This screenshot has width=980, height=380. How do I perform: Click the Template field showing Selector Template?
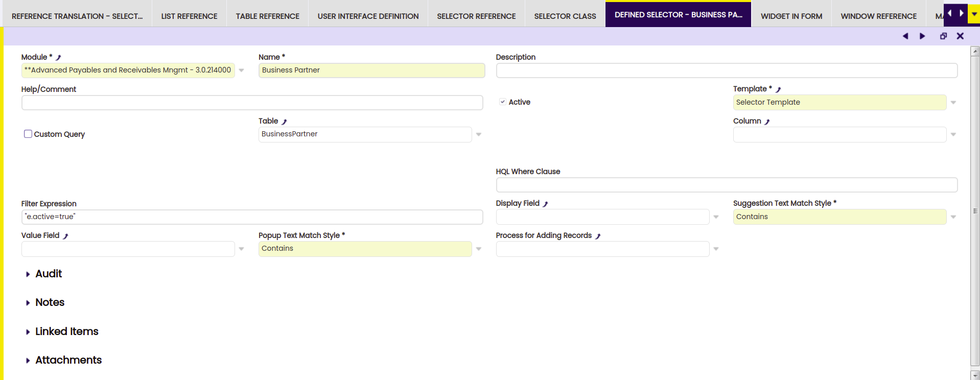[x=839, y=103]
